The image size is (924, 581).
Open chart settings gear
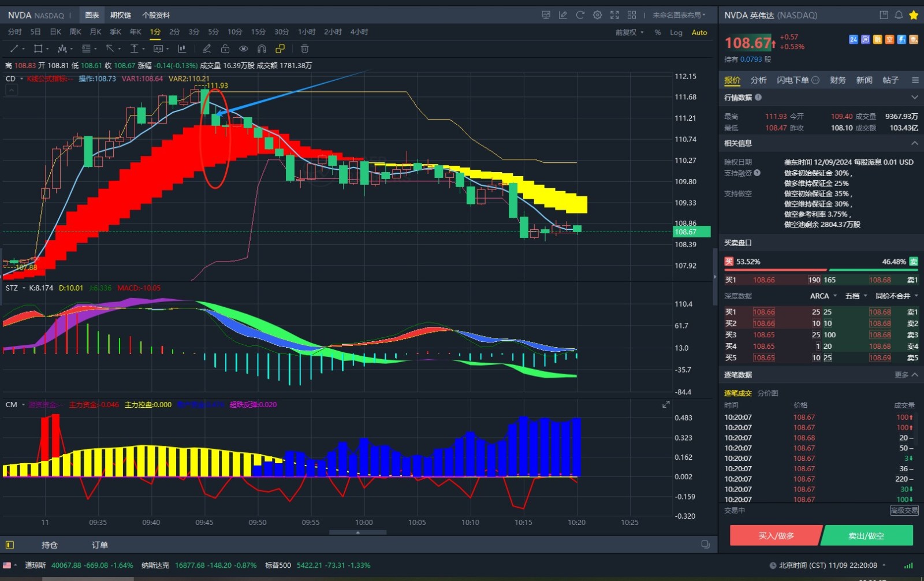click(x=597, y=15)
